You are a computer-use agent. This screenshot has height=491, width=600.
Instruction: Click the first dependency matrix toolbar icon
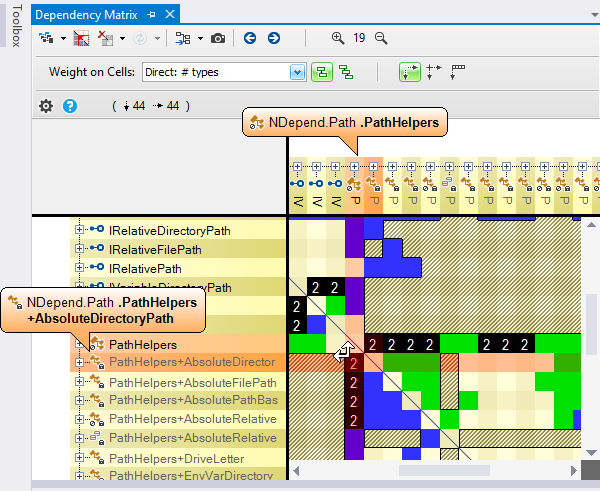pos(46,38)
